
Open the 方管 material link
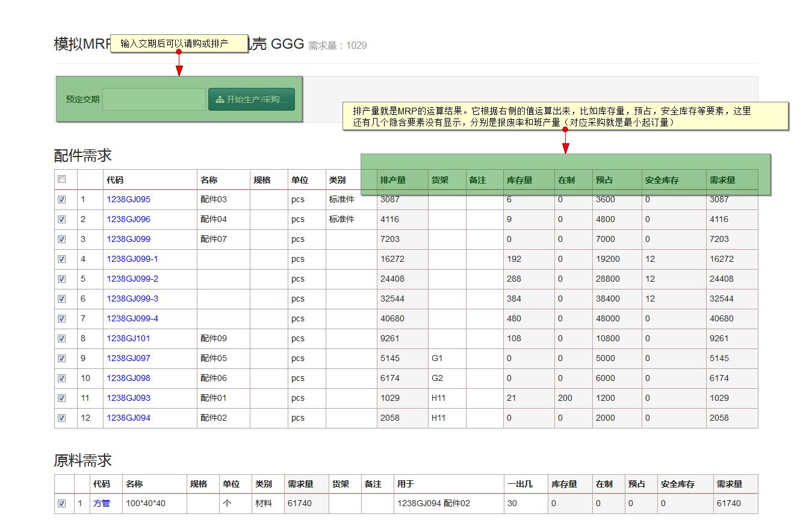click(x=102, y=503)
